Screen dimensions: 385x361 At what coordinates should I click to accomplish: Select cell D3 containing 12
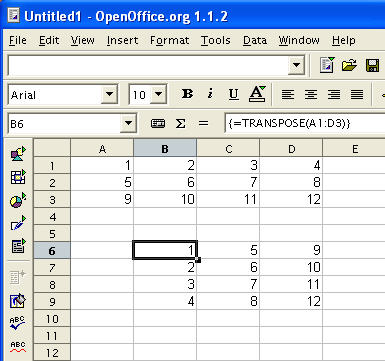291,200
